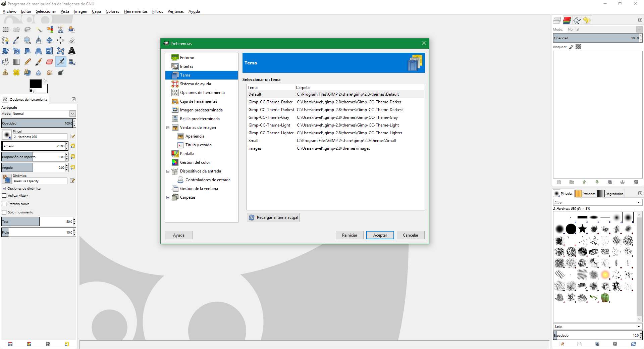Image resolution: width=644 pixels, height=349 pixels.
Task: Expand Opciones de dinámica section
Action: click(x=4, y=189)
